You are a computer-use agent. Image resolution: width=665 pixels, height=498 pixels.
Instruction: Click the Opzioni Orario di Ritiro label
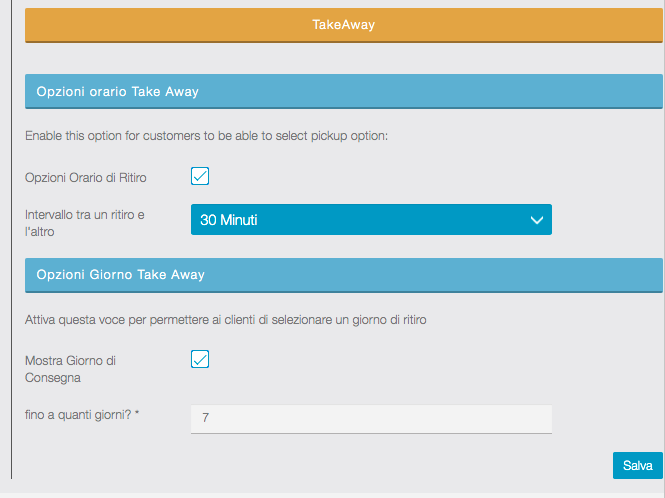coord(86,178)
